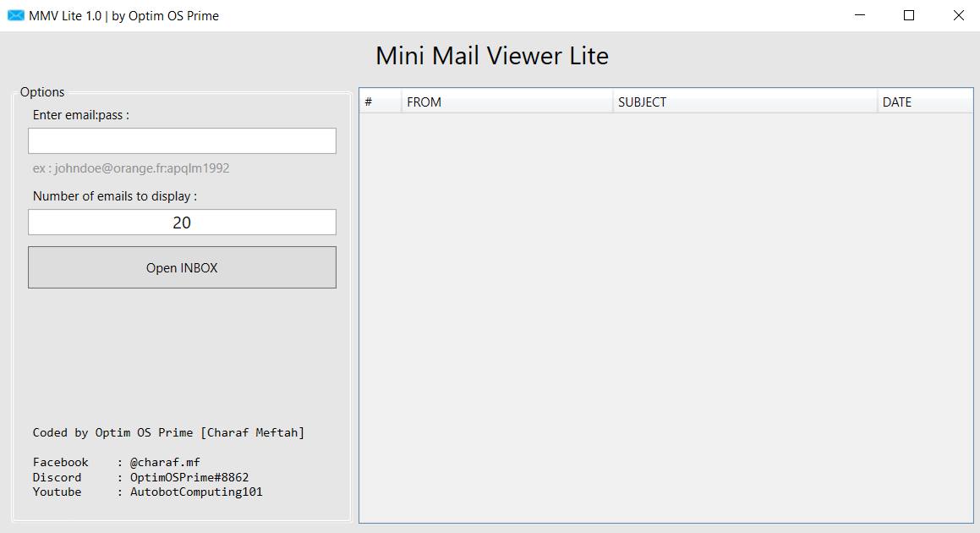Viewport: 980px width, 533px height.
Task: Click the Youtube AutobotComputing101 text
Action: tap(147, 492)
